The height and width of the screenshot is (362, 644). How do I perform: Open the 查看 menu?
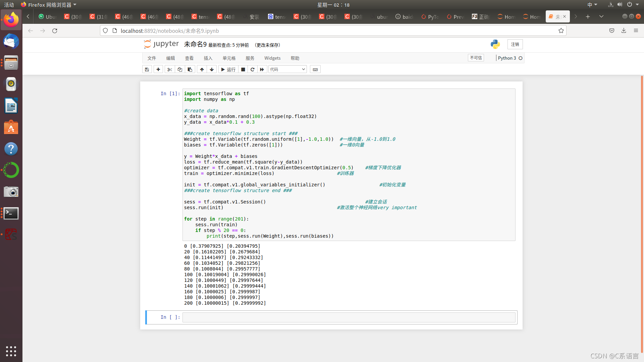point(189,58)
